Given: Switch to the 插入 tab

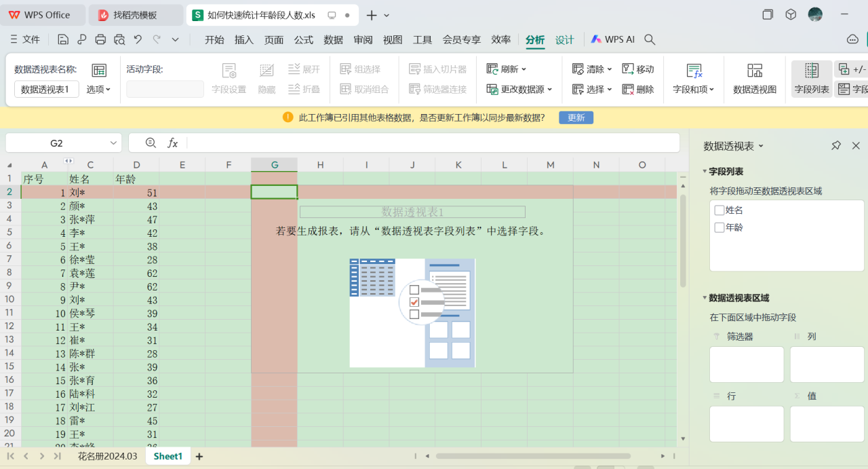Looking at the screenshot, I should pos(244,39).
